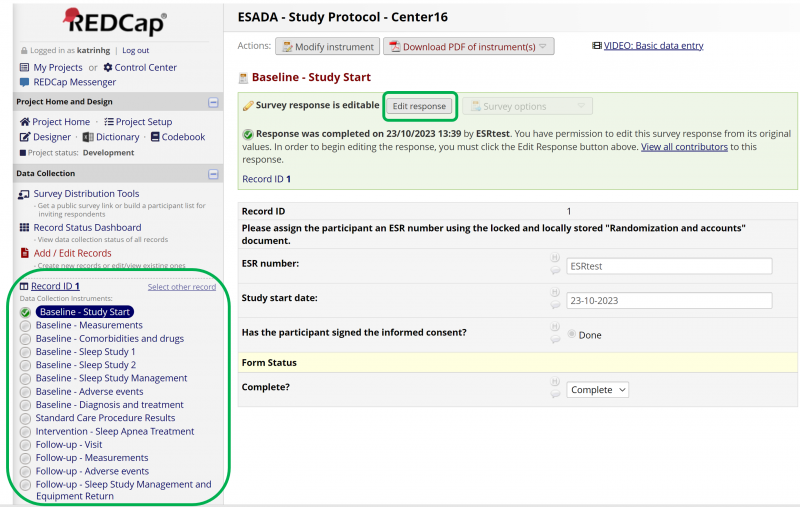Collapse the Project Home and Design section
Image resolution: width=800 pixels, height=507 pixels.
pyautogui.click(x=213, y=102)
